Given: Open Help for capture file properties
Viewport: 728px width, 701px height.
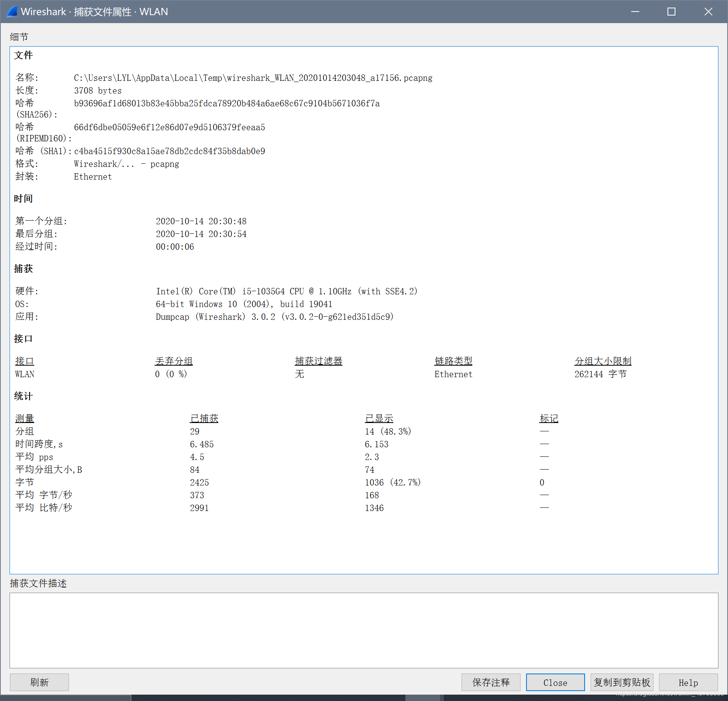Looking at the screenshot, I should point(688,682).
